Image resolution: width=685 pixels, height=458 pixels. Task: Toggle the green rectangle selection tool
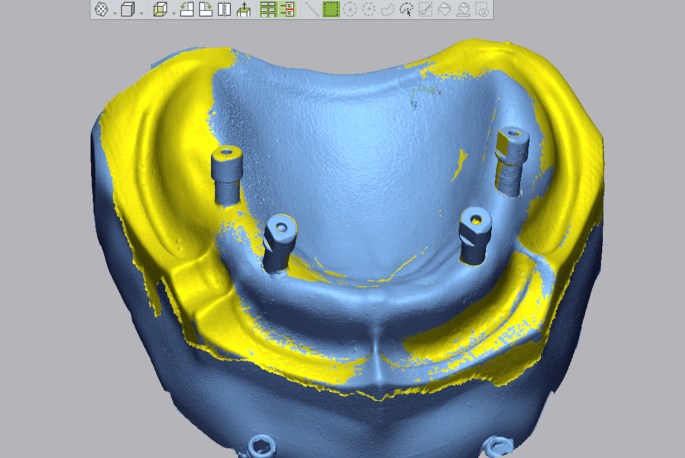(x=331, y=9)
